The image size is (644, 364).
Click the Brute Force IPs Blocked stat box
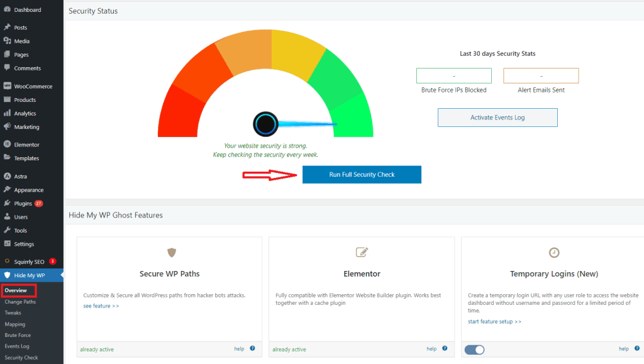(x=454, y=75)
